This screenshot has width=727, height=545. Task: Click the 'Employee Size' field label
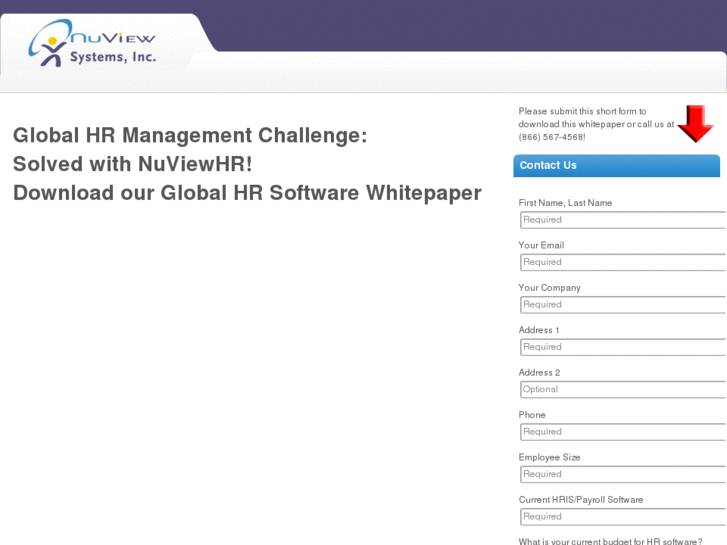pos(549,457)
